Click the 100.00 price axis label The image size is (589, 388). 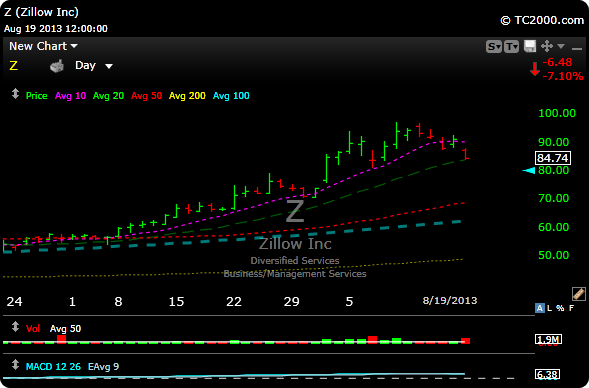click(557, 113)
